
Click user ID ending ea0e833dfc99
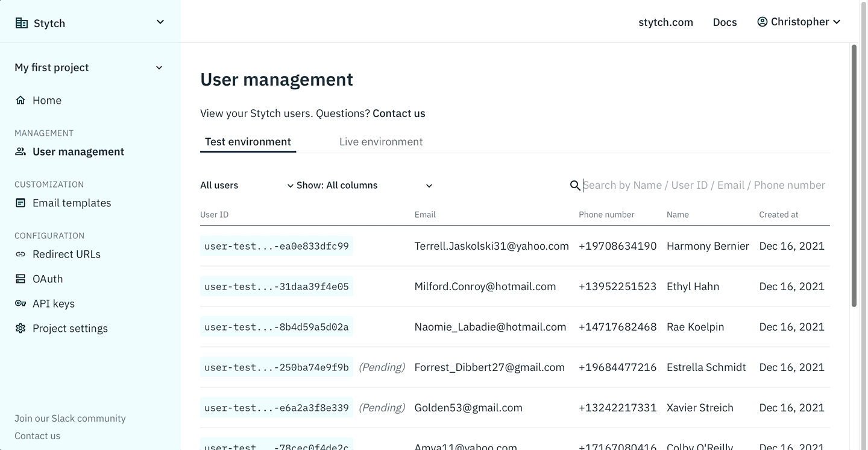[277, 246]
